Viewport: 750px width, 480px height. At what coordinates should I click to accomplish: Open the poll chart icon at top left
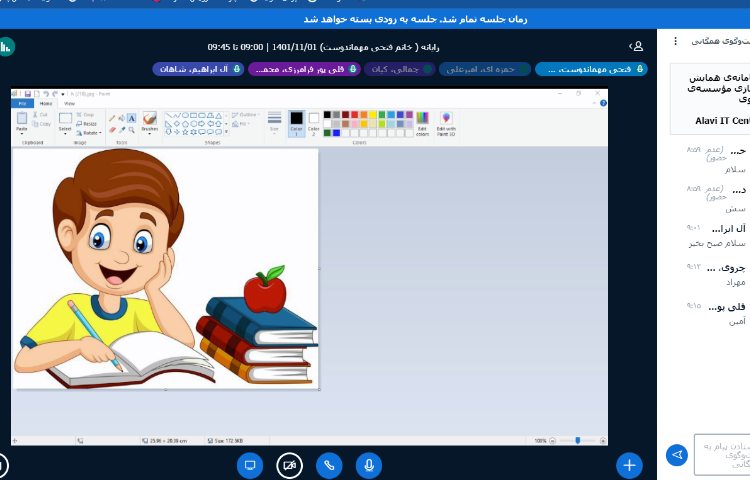(x=5, y=47)
